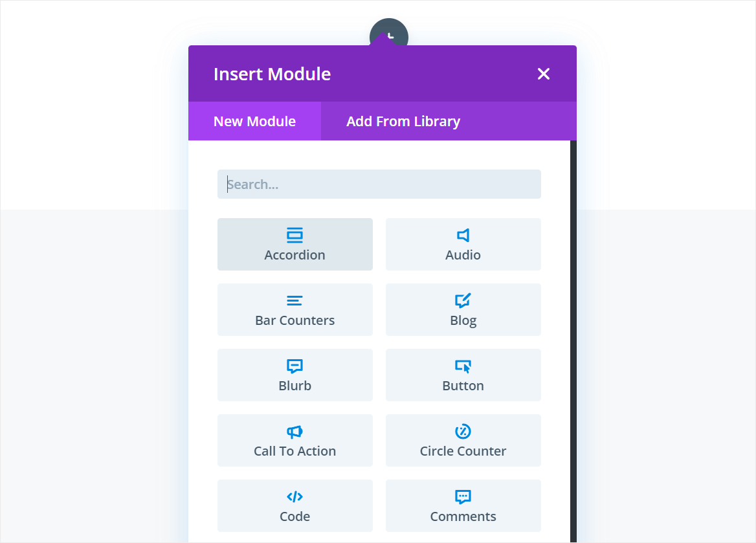Insert the Blog module
This screenshot has height=543, width=756.
point(463,309)
